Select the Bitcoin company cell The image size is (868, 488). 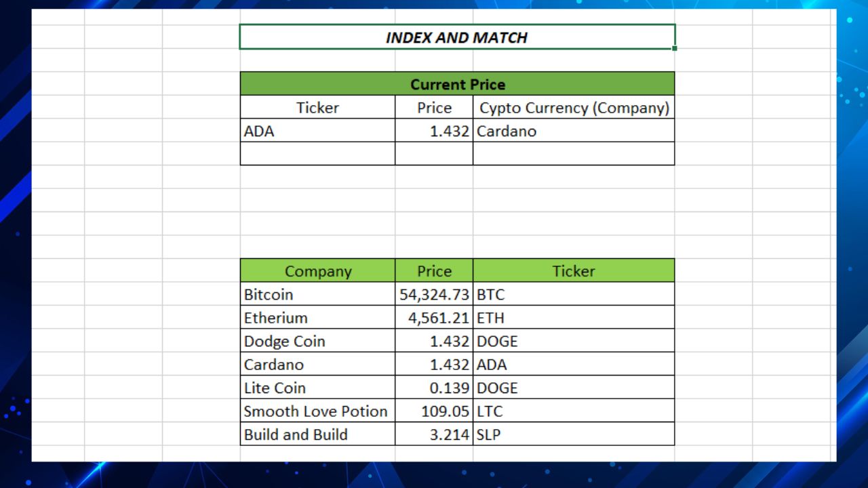[x=317, y=294]
